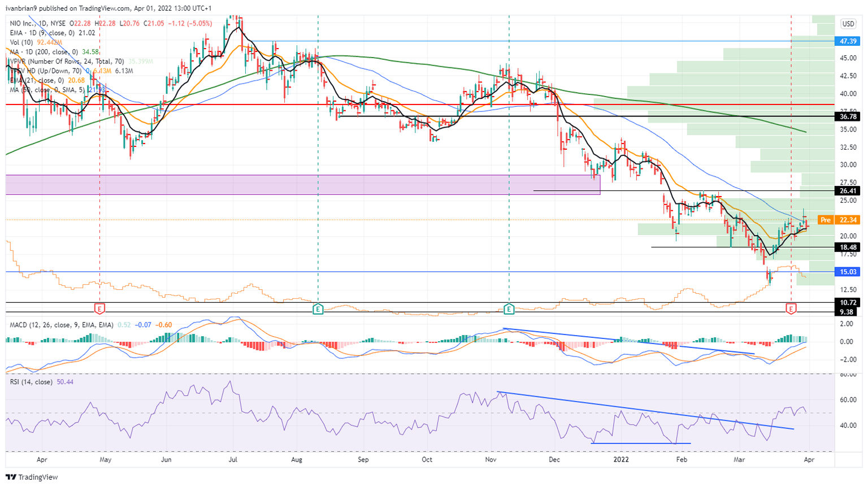Click the orange "Pre" pre-market badge
Viewport: 868px width, 487px height.
pyautogui.click(x=826, y=220)
